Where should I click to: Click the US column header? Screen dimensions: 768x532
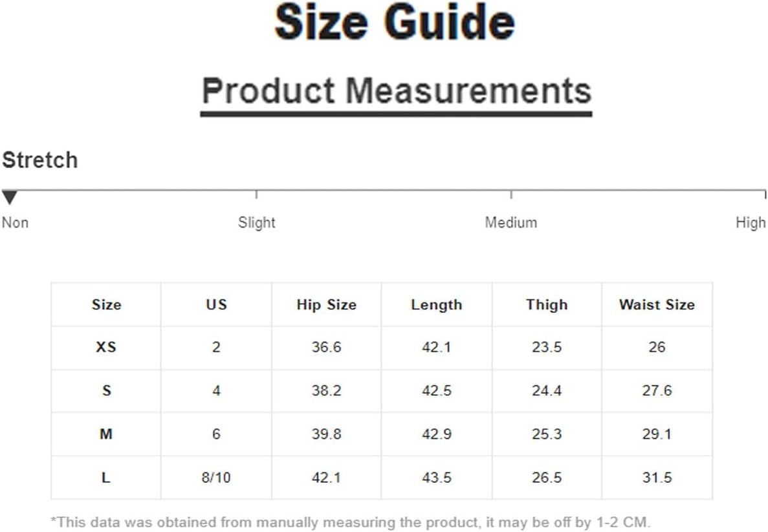[x=216, y=304]
